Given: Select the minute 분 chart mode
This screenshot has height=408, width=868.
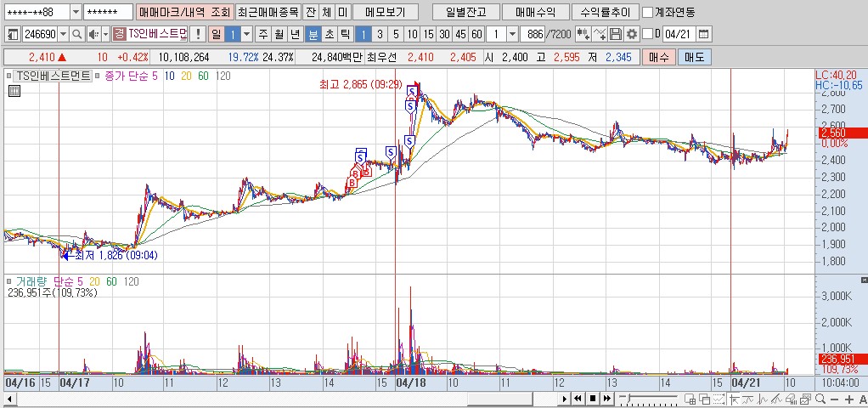Looking at the screenshot, I should (x=313, y=34).
